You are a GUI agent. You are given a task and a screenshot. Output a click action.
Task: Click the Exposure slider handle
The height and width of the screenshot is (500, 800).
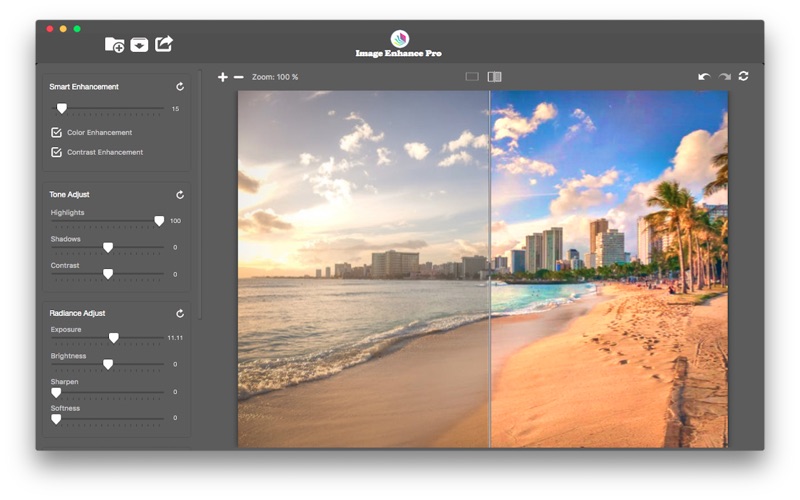click(113, 338)
